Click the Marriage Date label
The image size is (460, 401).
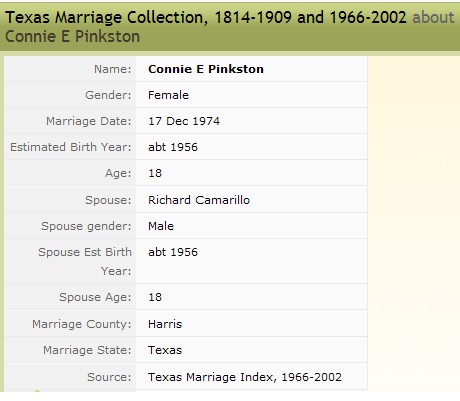(89, 121)
